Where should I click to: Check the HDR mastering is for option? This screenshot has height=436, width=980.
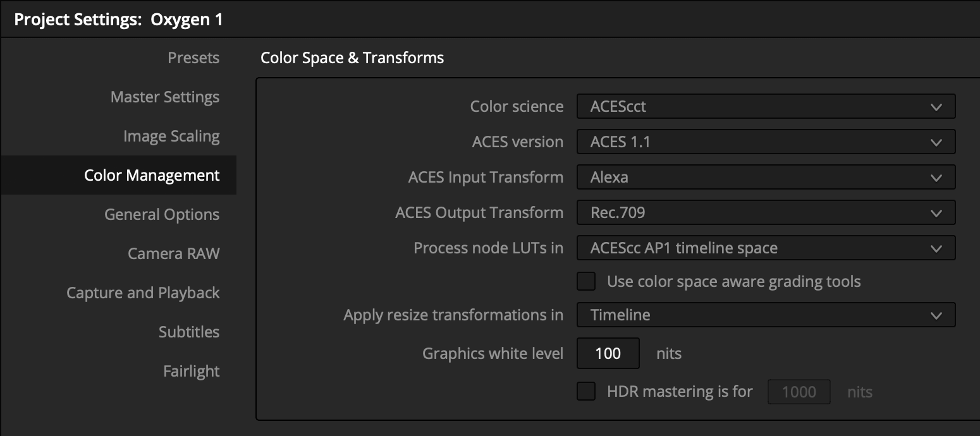click(x=585, y=391)
